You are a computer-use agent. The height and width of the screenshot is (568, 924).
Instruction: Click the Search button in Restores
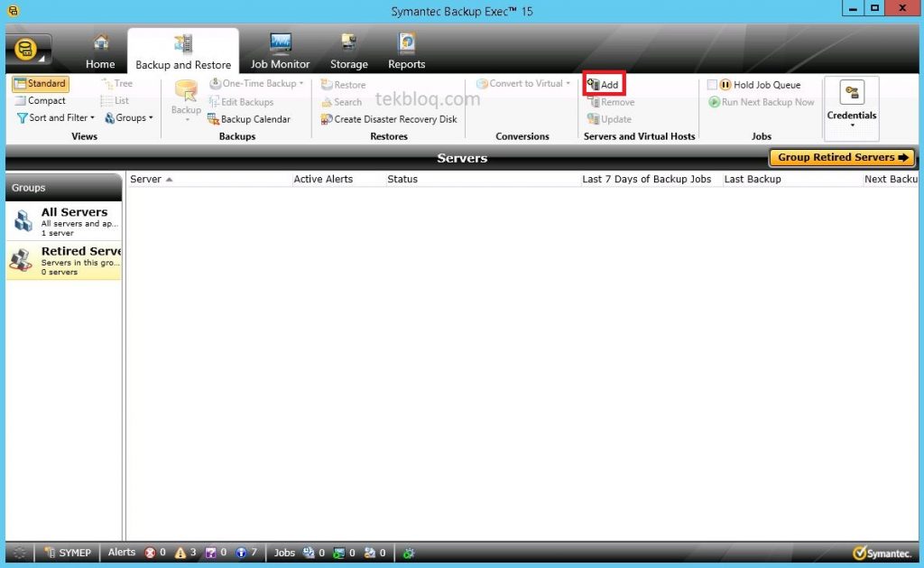pyautogui.click(x=342, y=102)
